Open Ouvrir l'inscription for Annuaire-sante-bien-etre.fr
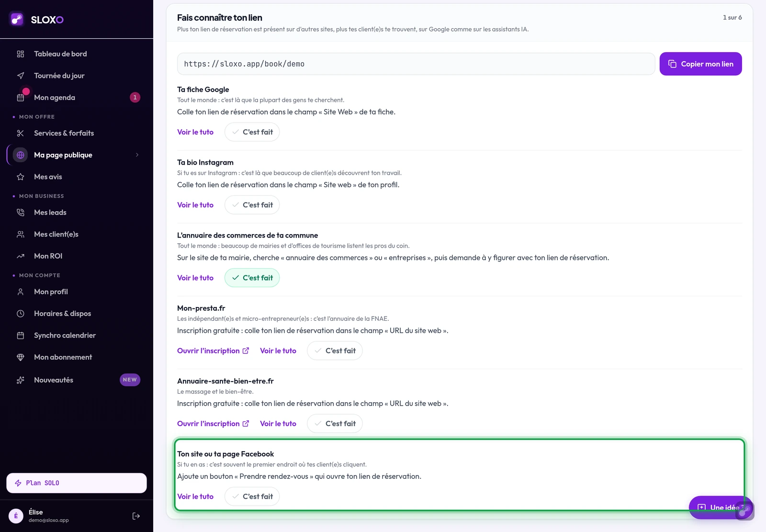The image size is (766, 532). coord(213,423)
